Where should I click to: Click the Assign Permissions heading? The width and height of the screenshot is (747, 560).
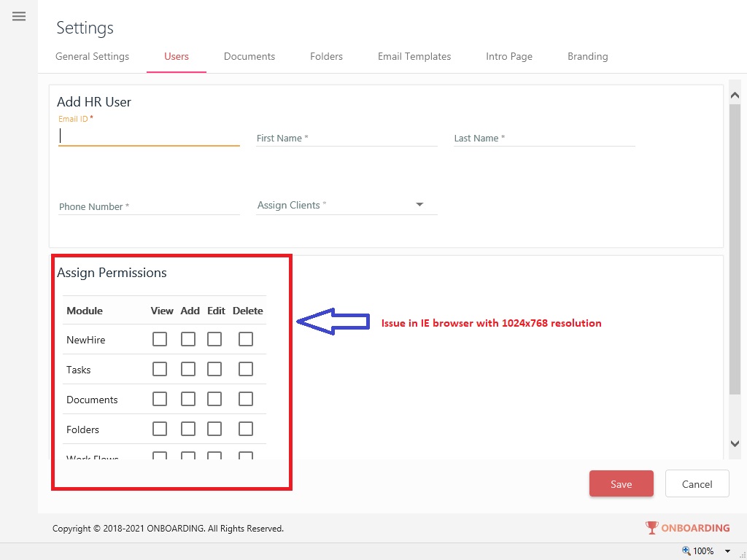point(112,273)
